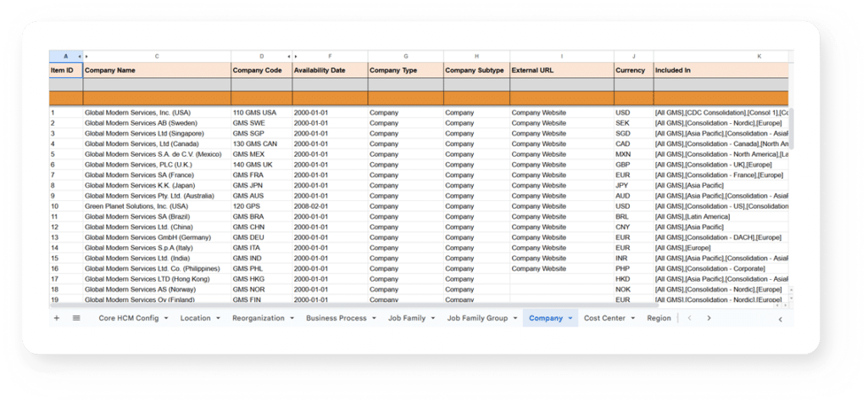Select the Availability Date header cell
This screenshot has height=403, width=868.
click(x=330, y=70)
